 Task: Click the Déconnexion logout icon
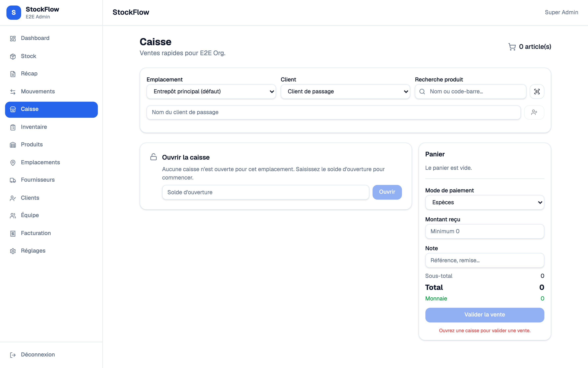pyautogui.click(x=13, y=355)
